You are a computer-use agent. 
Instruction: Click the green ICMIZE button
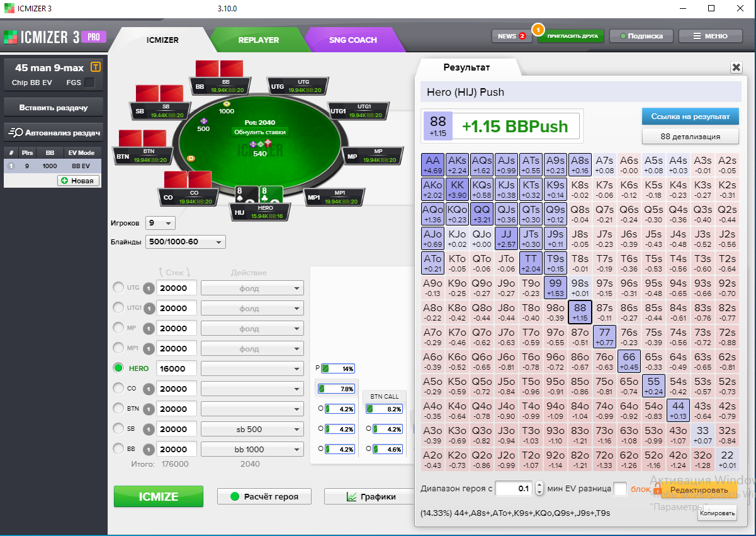[159, 496]
